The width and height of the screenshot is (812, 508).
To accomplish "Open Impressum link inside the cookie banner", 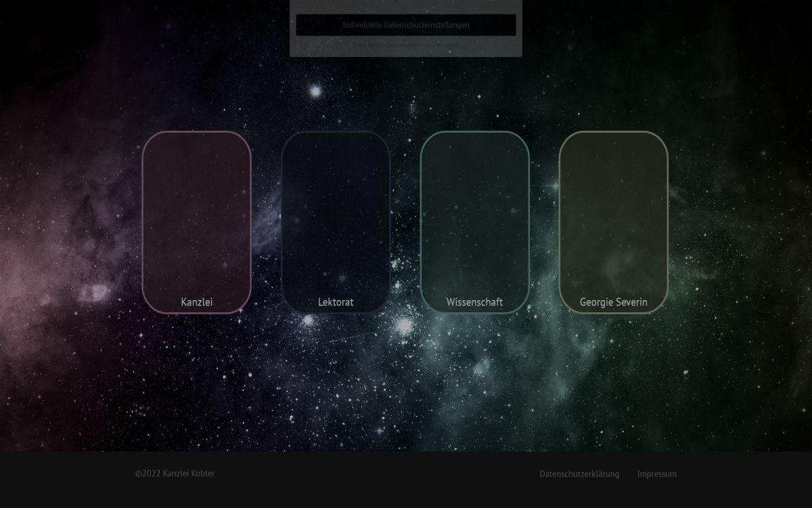I will click(x=447, y=45).
